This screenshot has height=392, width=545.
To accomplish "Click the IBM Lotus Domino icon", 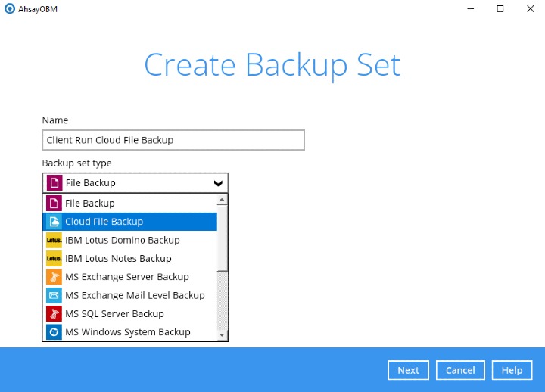I will click(x=53, y=240).
